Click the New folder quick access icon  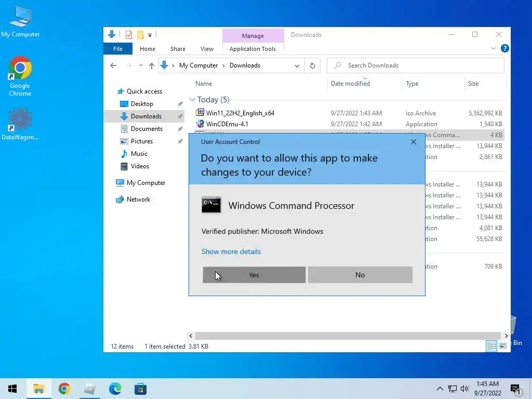point(140,35)
